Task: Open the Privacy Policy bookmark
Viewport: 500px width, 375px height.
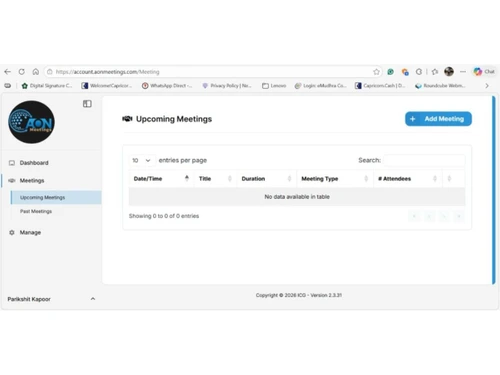Action: pyautogui.click(x=227, y=86)
